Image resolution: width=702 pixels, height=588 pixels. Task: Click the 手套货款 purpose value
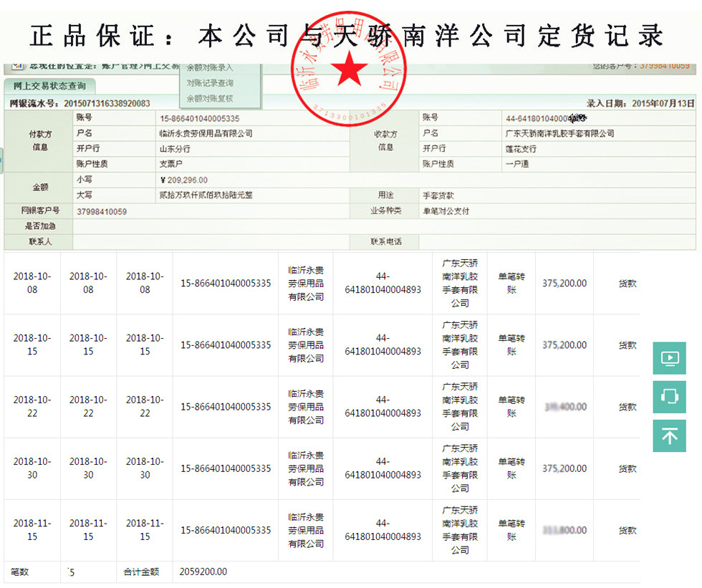point(438,196)
